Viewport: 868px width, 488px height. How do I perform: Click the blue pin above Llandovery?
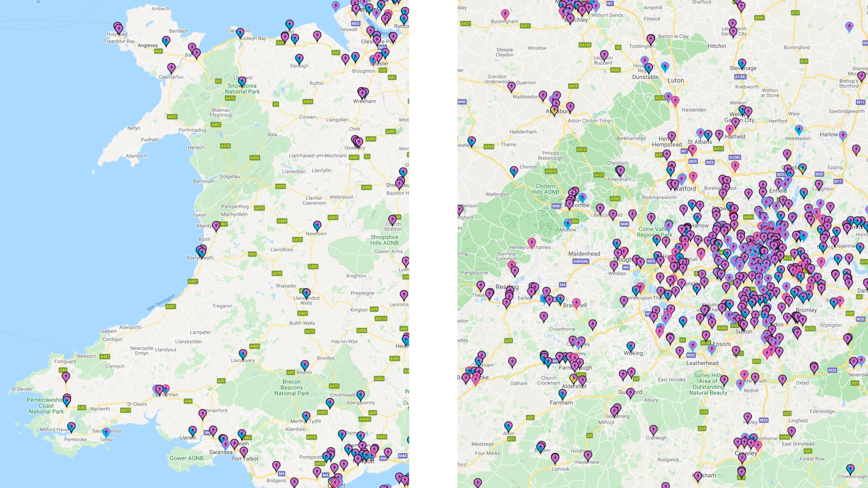coord(243,354)
